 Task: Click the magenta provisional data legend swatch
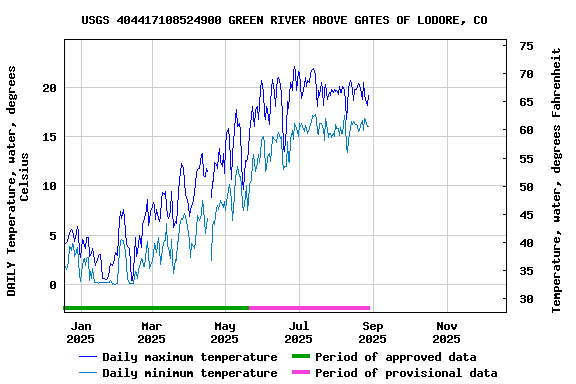click(301, 372)
